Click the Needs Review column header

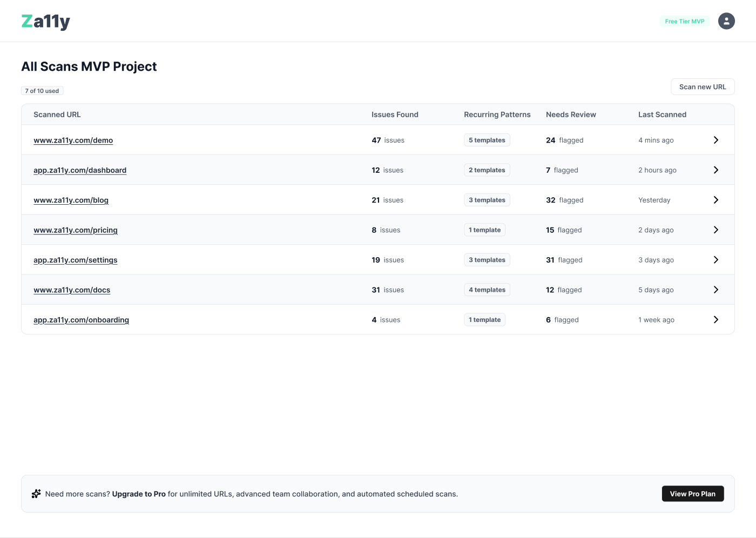[571, 115]
